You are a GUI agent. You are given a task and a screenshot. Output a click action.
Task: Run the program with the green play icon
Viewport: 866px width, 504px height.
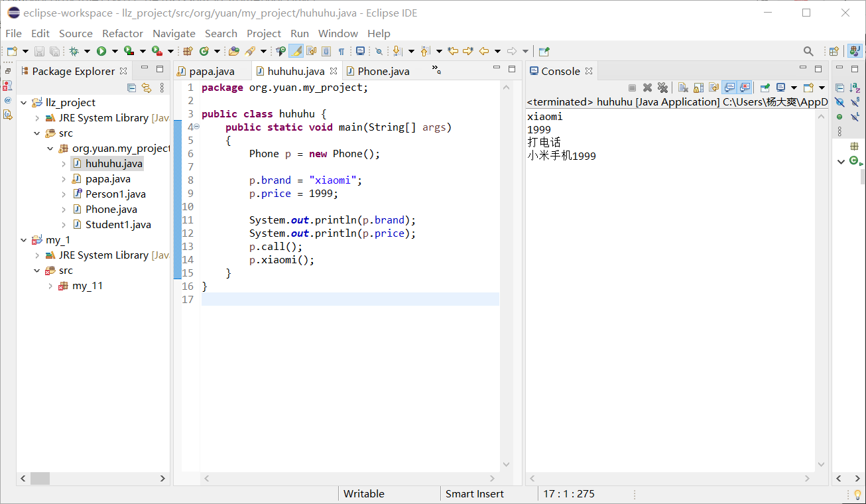[101, 51]
